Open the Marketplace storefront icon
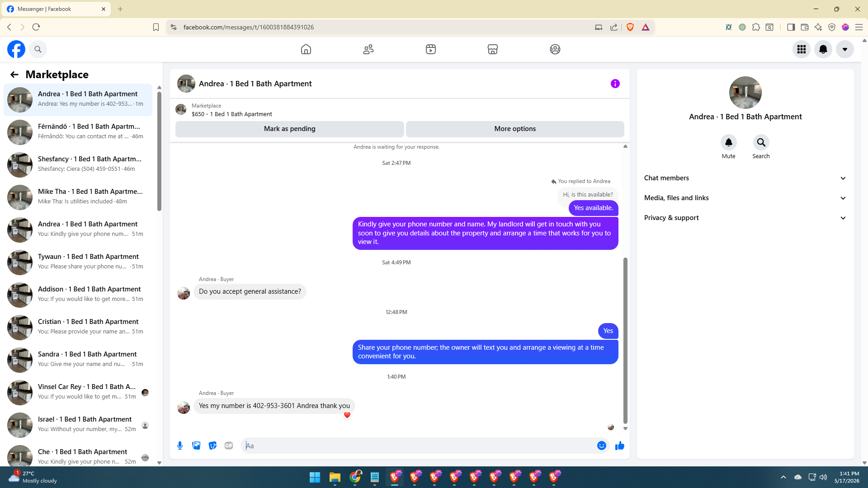Image resolution: width=868 pixels, height=488 pixels. pyautogui.click(x=493, y=49)
